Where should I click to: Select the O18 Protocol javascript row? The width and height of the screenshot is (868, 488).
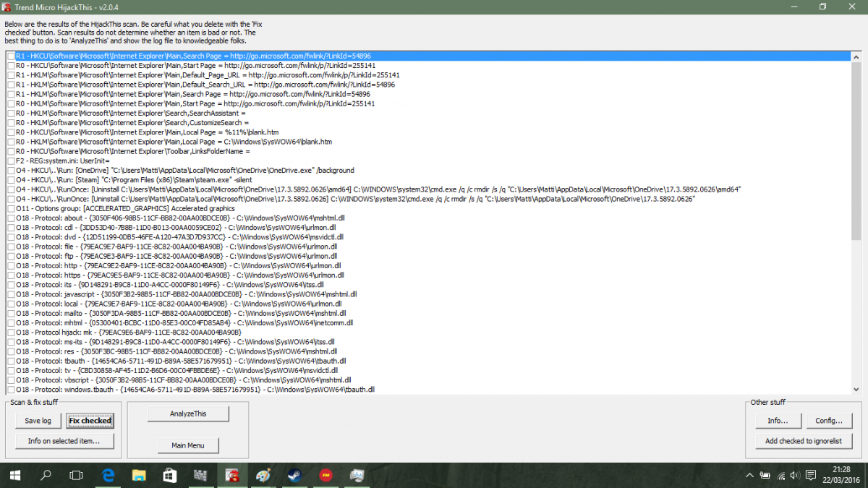tap(427, 294)
